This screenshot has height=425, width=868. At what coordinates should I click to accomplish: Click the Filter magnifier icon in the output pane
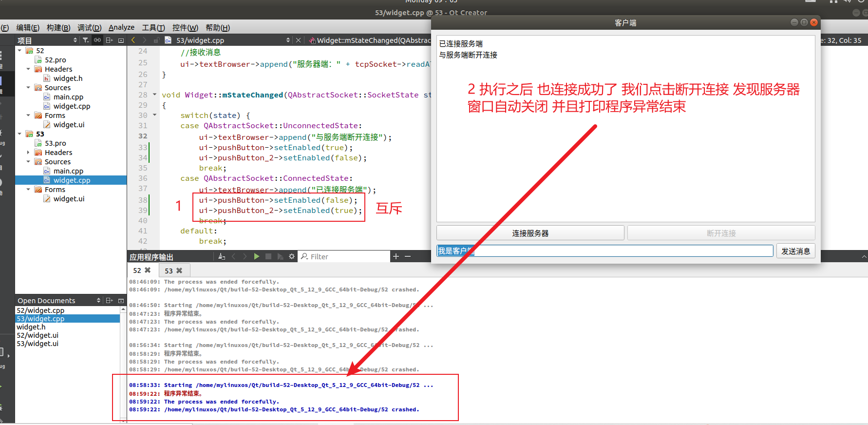tap(304, 256)
